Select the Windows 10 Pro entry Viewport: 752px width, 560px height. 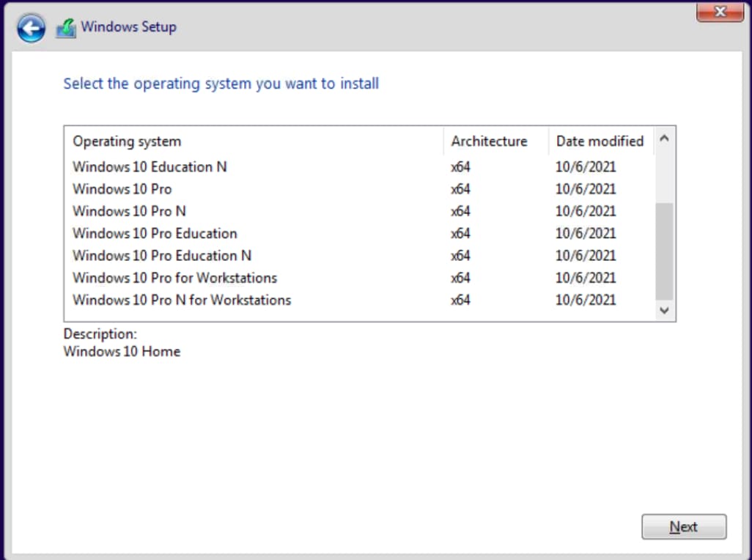[122, 189]
